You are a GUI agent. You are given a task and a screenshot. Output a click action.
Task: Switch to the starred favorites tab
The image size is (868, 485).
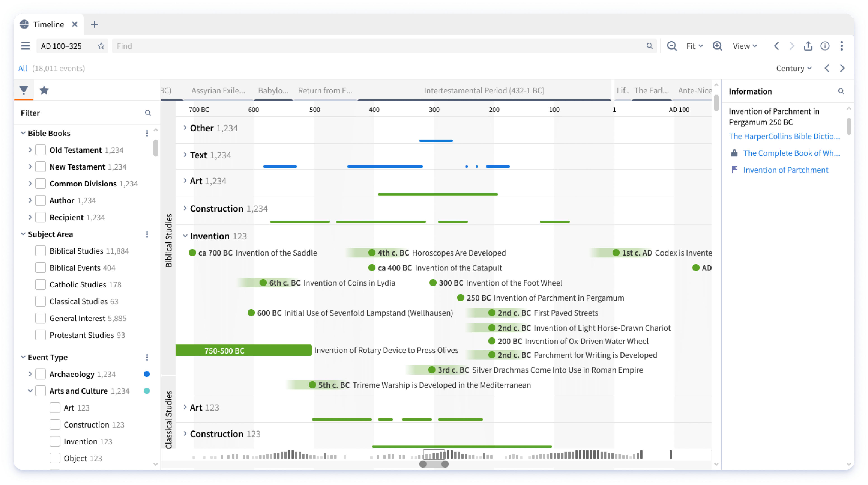point(44,90)
